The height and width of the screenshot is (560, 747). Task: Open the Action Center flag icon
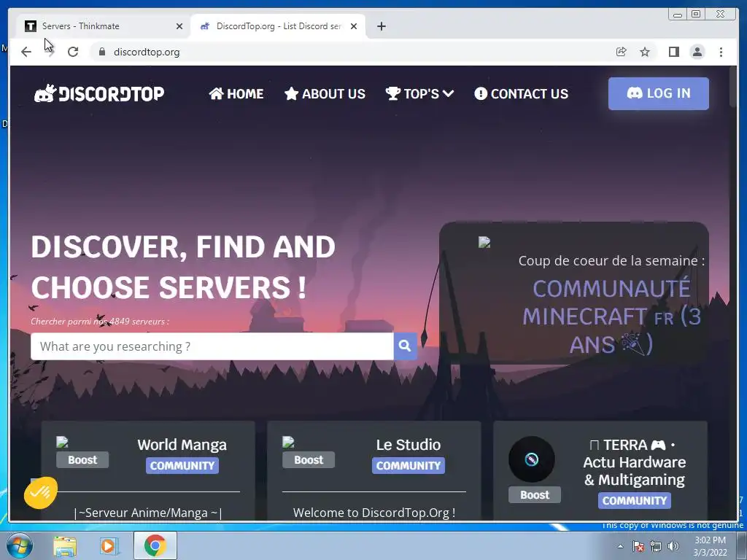638,546
